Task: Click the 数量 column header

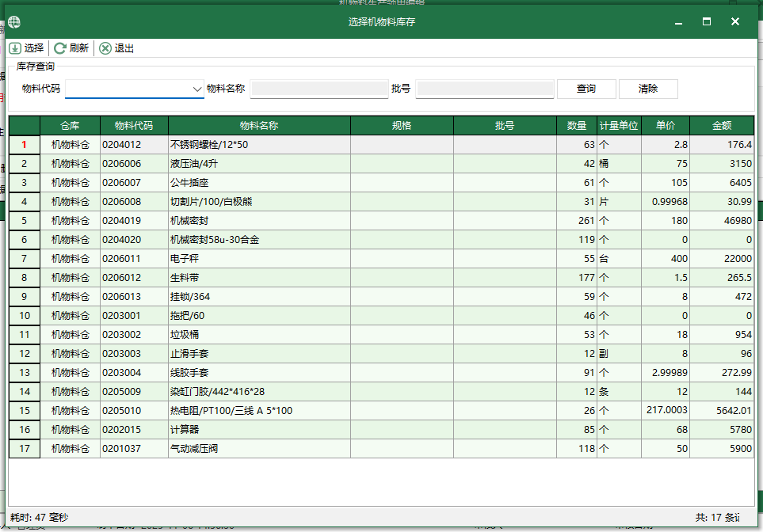Action: coord(578,125)
